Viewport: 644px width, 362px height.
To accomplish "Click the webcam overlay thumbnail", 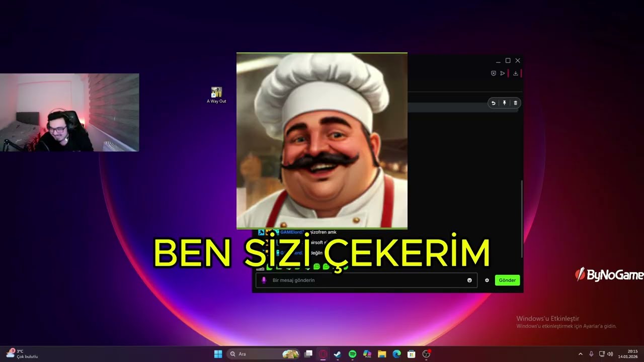I will (x=69, y=113).
